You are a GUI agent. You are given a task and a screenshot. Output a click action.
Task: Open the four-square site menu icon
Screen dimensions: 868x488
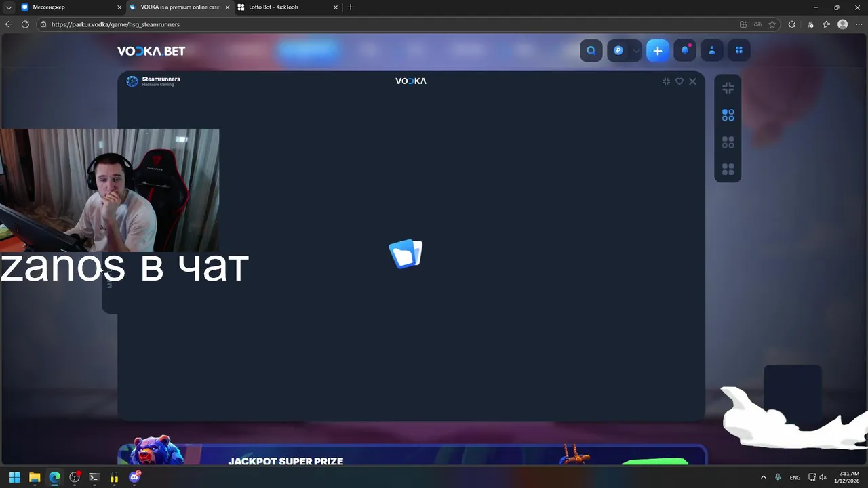click(x=739, y=50)
